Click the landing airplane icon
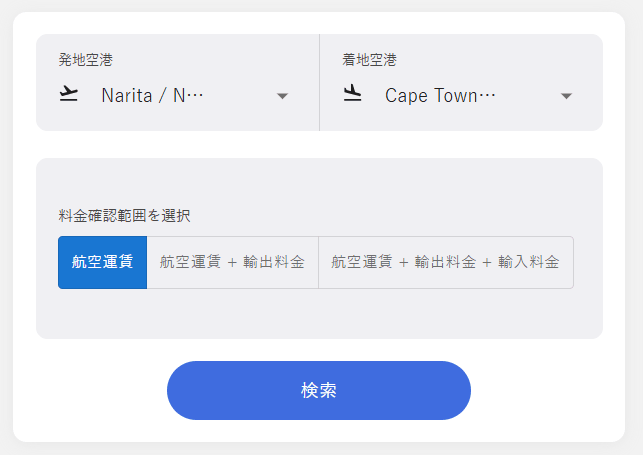The image size is (643, 455). coord(352,95)
